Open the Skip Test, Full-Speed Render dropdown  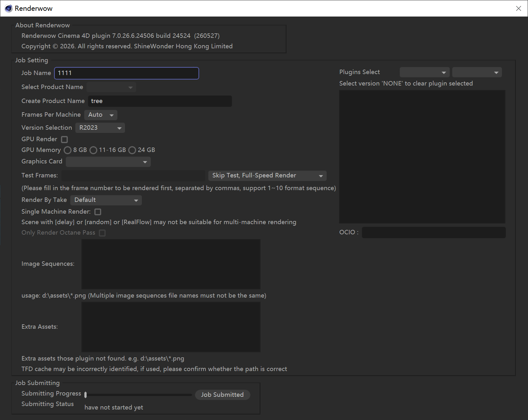click(267, 176)
